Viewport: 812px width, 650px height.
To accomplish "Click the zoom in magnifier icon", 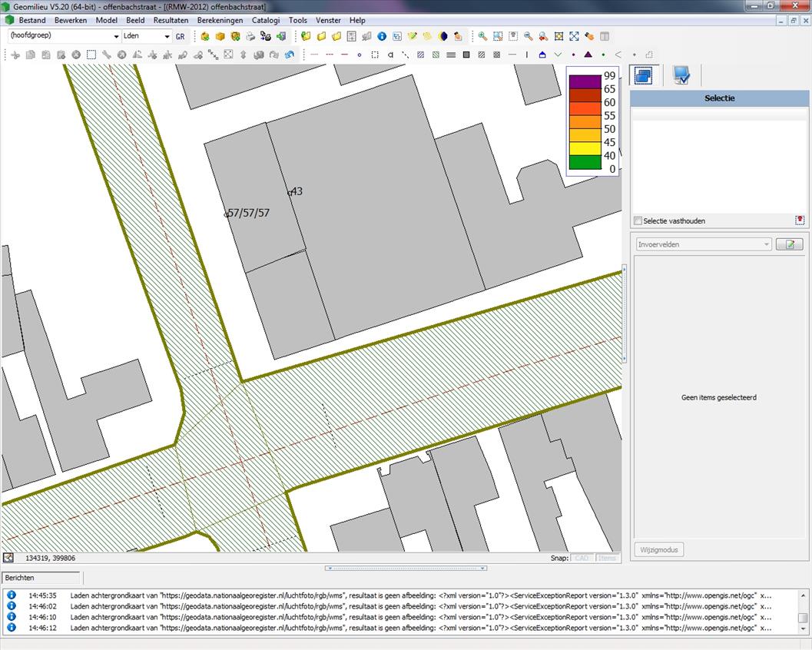I will coord(482,36).
